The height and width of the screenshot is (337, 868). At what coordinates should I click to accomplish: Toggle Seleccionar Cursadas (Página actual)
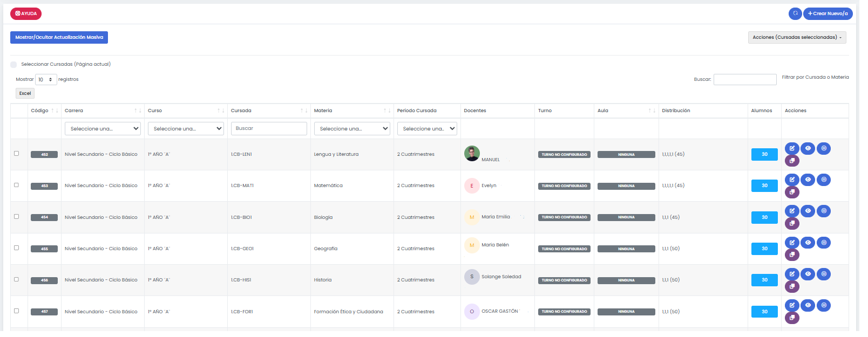click(x=13, y=65)
